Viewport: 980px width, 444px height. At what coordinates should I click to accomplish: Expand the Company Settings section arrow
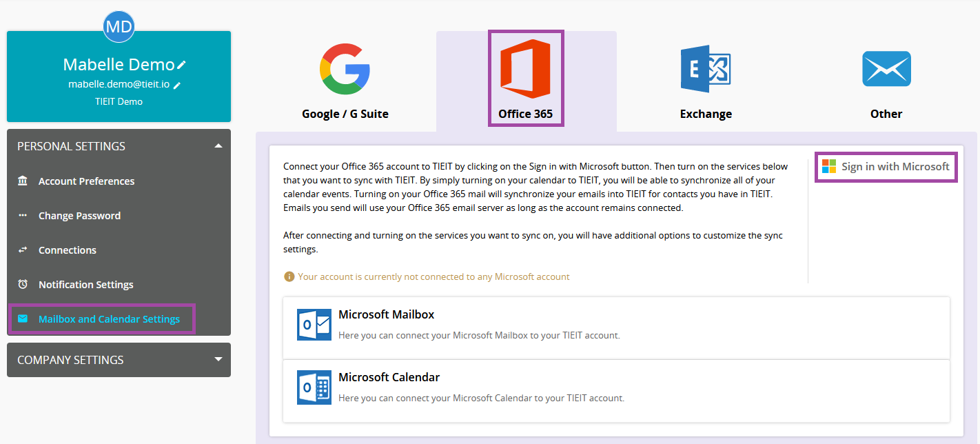[x=218, y=359]
